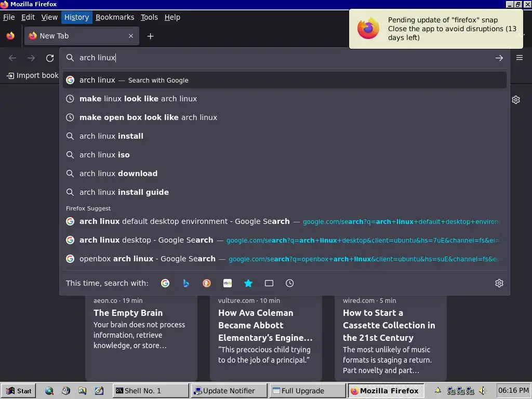Open 'arch linux desktop - Google Search' result
Image resolution: width=532 pixels, height=399 pixels.
click(x=285, y=240)
